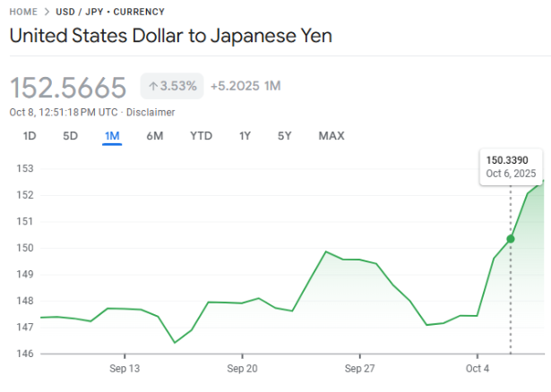Click the 152.5665 exchange rate value
This screenshot has height=392, width=551.
click(x=70, y=87)
